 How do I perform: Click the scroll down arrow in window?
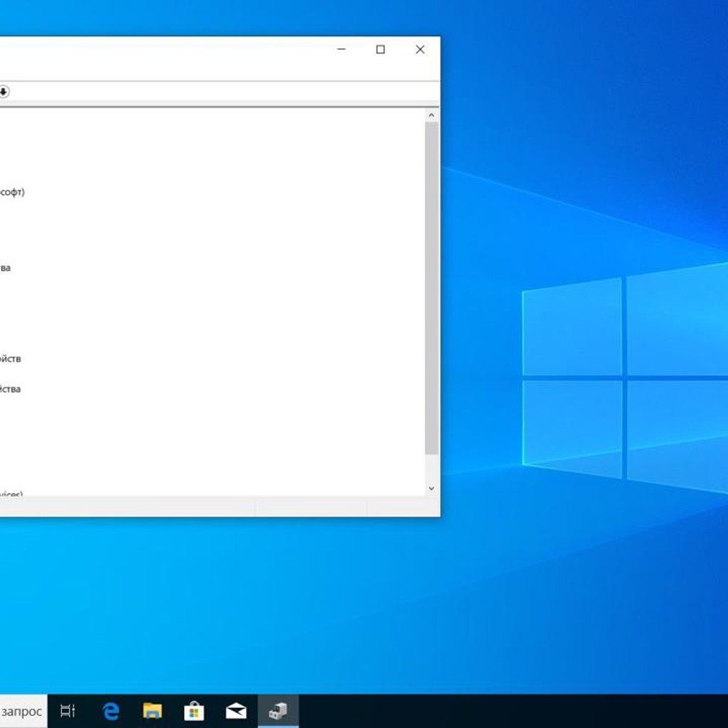click(432, 488)
